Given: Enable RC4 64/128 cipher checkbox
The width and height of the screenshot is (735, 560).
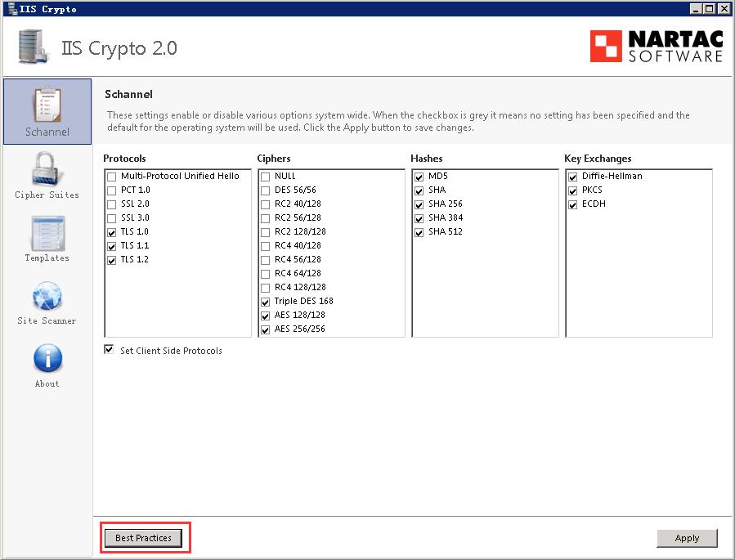Looking at the screenshot, I should [266, 274].
